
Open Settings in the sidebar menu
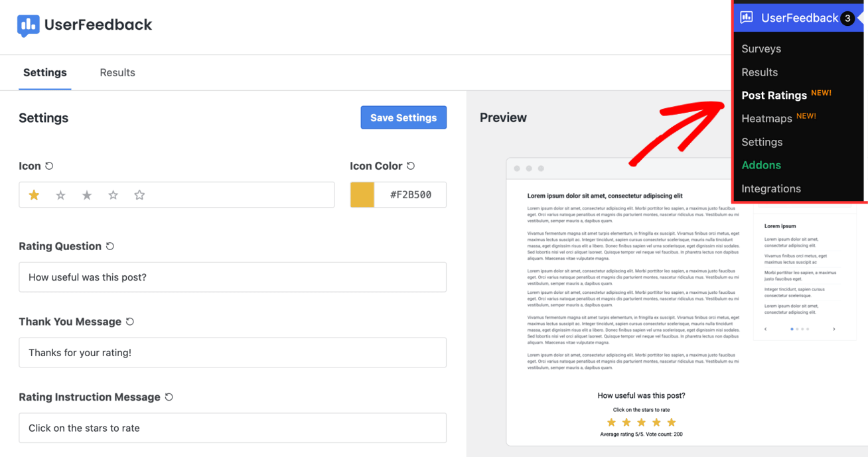(762, 142)
